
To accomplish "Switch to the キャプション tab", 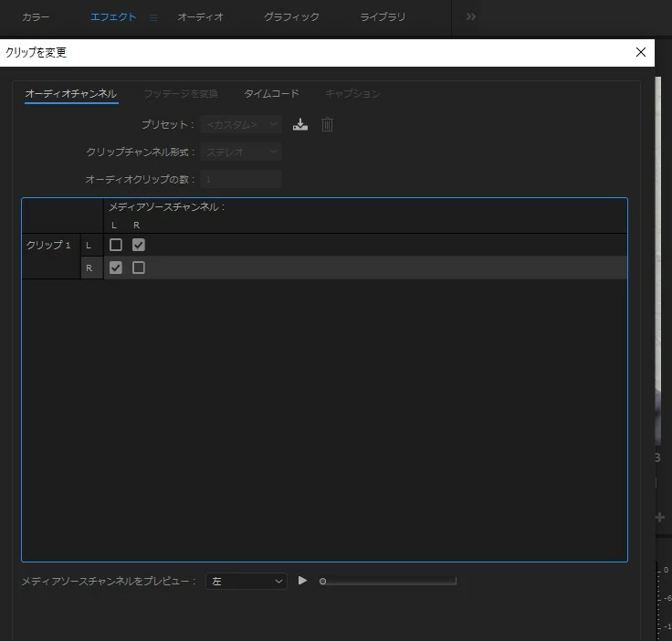I will click(x=352, y=94).
